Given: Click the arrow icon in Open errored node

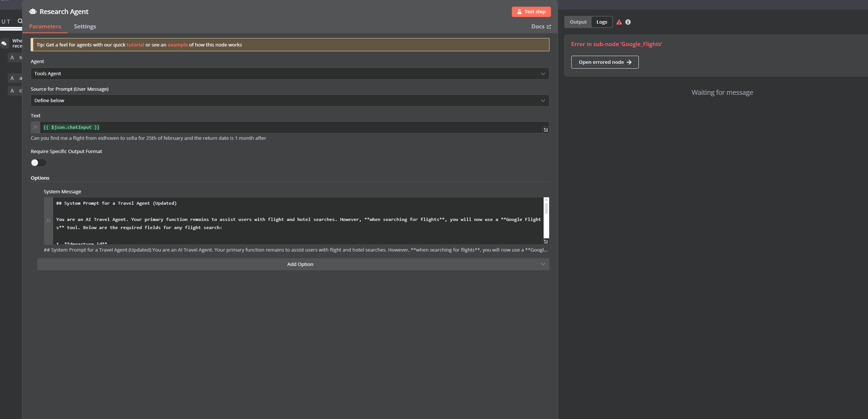Looking at the screenshot, I should coord(629,62).
